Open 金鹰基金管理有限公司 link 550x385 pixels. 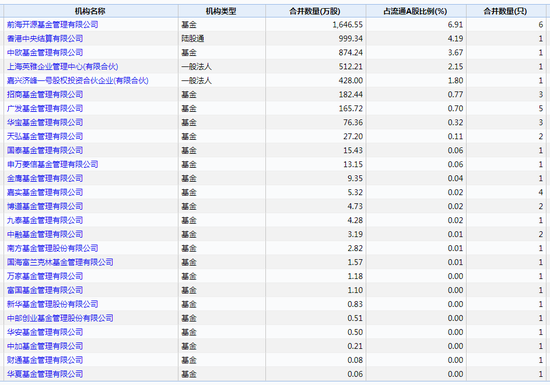click(x=45, y=178)
